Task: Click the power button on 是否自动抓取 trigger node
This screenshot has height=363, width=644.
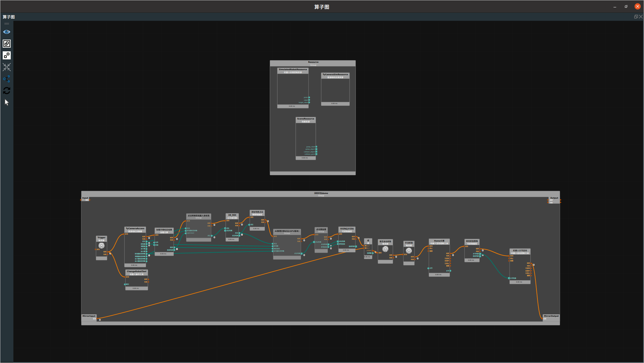Action: coord(385,249)
